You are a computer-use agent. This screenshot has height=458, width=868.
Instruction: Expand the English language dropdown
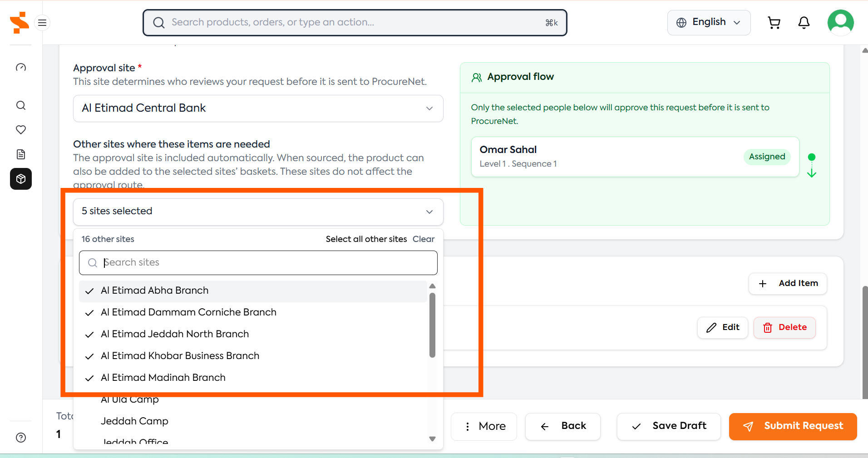[x=709, y=23]
